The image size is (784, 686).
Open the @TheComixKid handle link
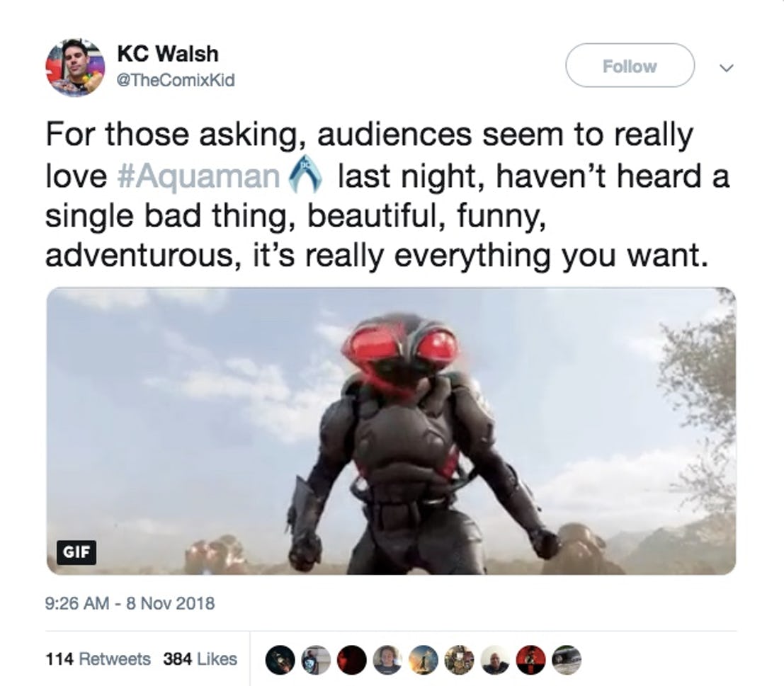coord(176,80)
